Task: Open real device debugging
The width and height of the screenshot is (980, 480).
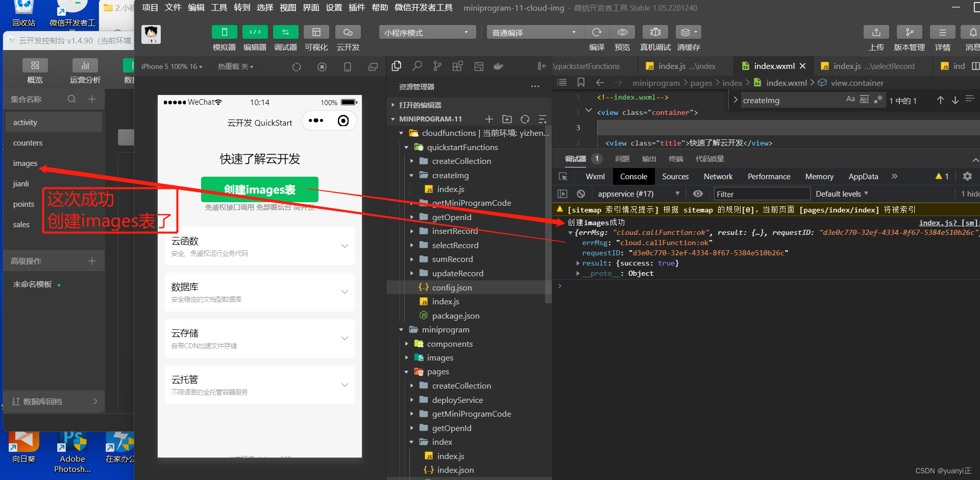Action: pos(655,32)
